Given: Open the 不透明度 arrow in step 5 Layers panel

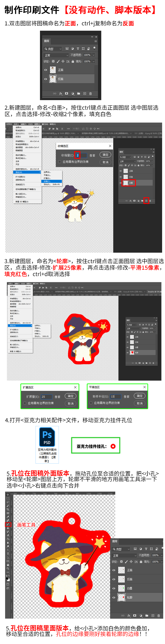Looking at the screenshot, I should (x=162, y=555).
